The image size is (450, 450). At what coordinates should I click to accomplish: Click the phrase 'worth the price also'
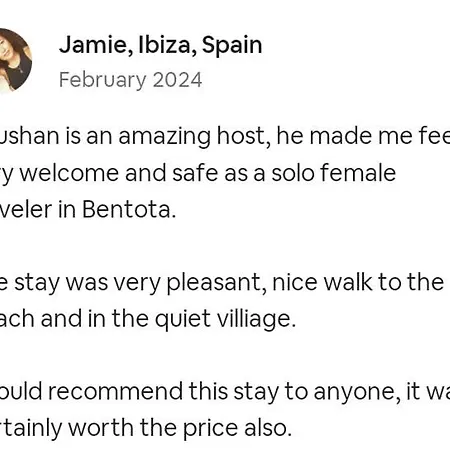click(180, 428)
